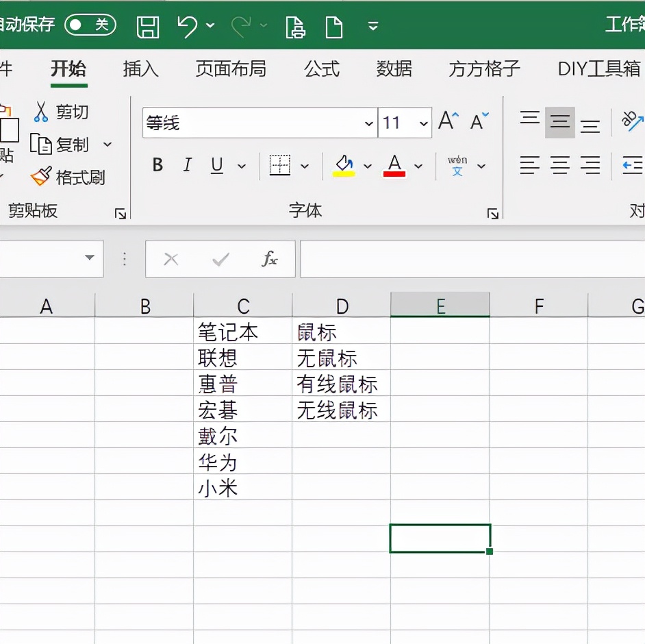Open the 页面布局 tab
This screenshot has height=644, width=645.
231,69
